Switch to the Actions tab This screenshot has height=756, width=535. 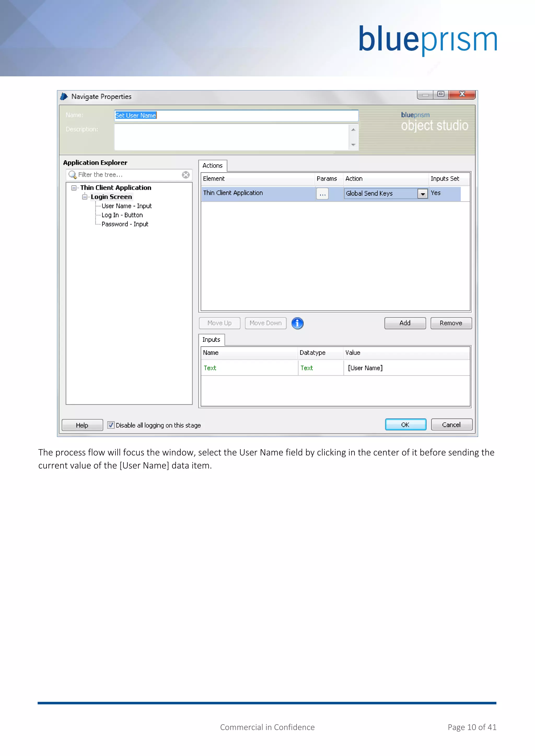(x=212, y=166)
